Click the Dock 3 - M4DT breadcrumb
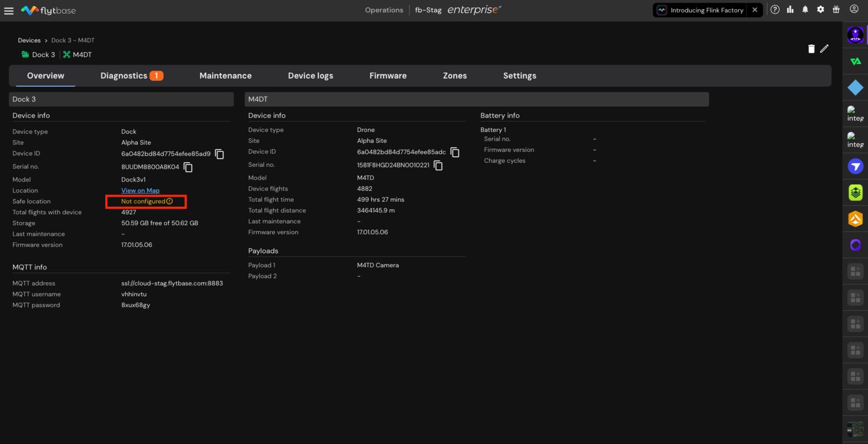 click(73, 40)
